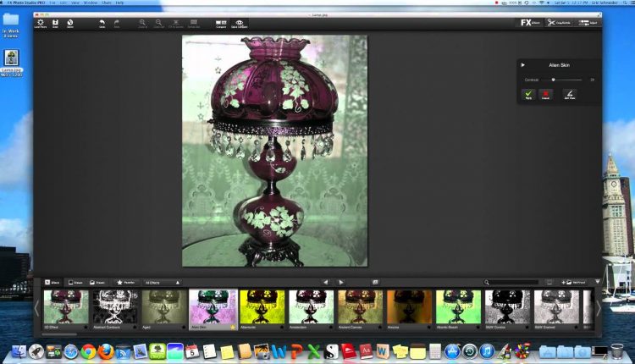Switch to the Favorites star tab

(126, 282)
